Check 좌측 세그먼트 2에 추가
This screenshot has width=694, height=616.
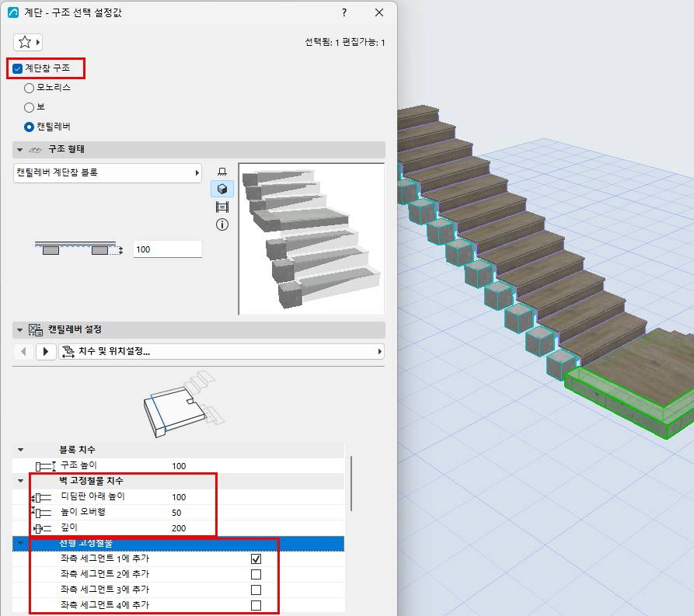tap(256, 574)
